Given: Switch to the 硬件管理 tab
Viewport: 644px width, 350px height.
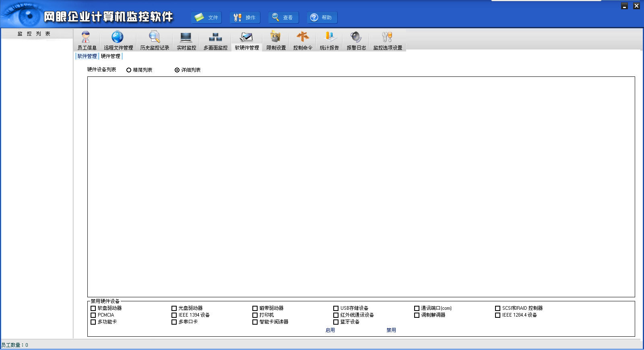Looking at the screenshot, I should 110,56.
